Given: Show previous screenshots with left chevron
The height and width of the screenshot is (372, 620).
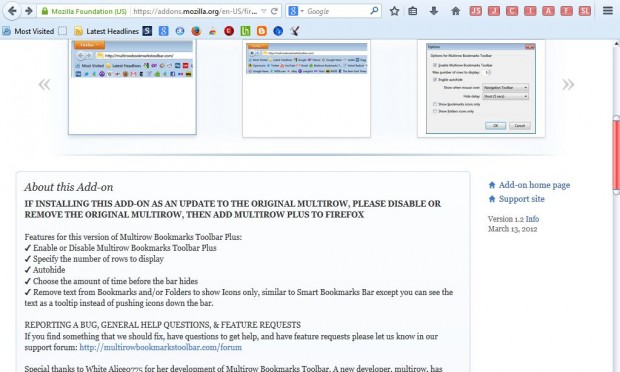Looking at the screenshot, I should 44,84.
